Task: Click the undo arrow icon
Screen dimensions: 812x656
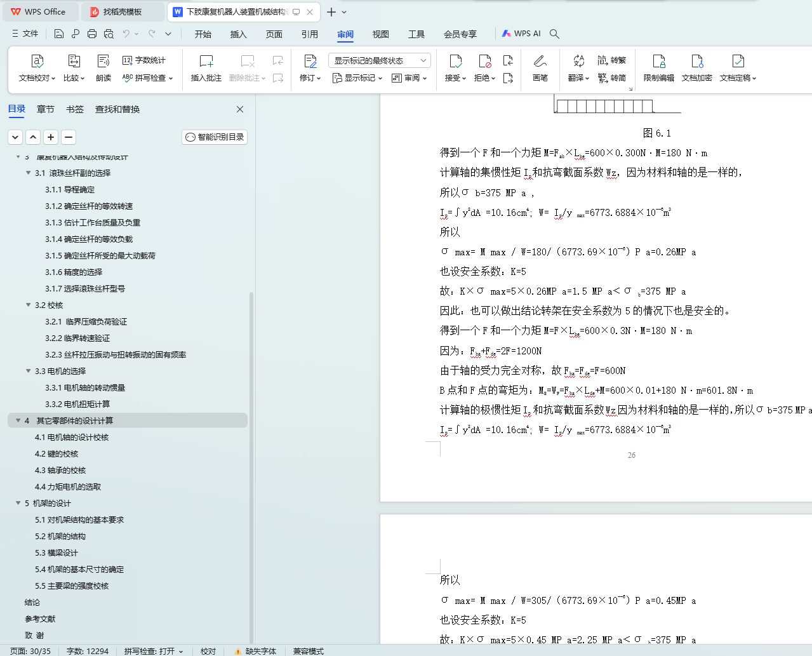Action: pos(126,34)
